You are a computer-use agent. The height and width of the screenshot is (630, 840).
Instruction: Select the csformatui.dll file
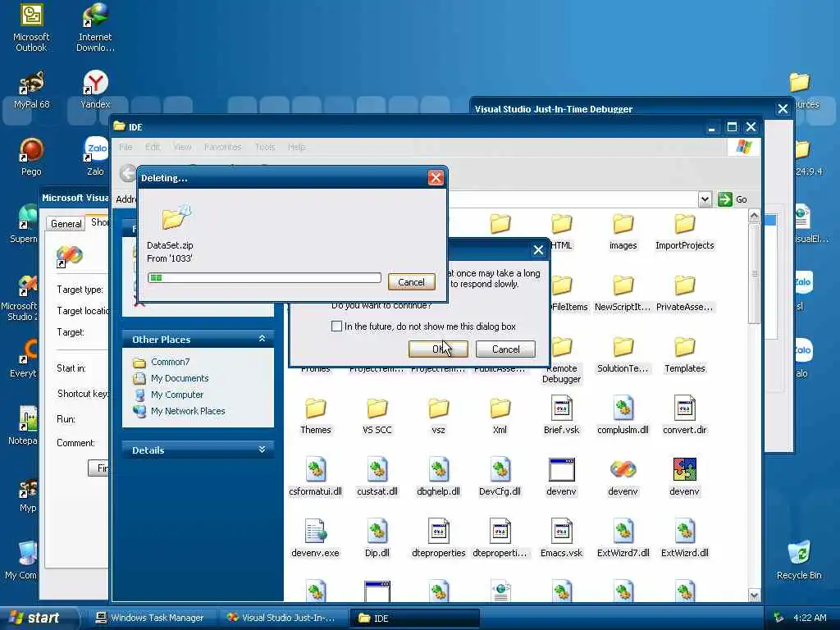click(316, 477)
